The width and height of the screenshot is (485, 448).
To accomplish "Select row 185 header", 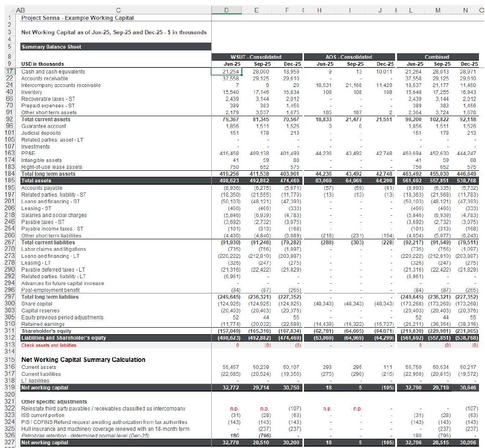I will 9,180.
